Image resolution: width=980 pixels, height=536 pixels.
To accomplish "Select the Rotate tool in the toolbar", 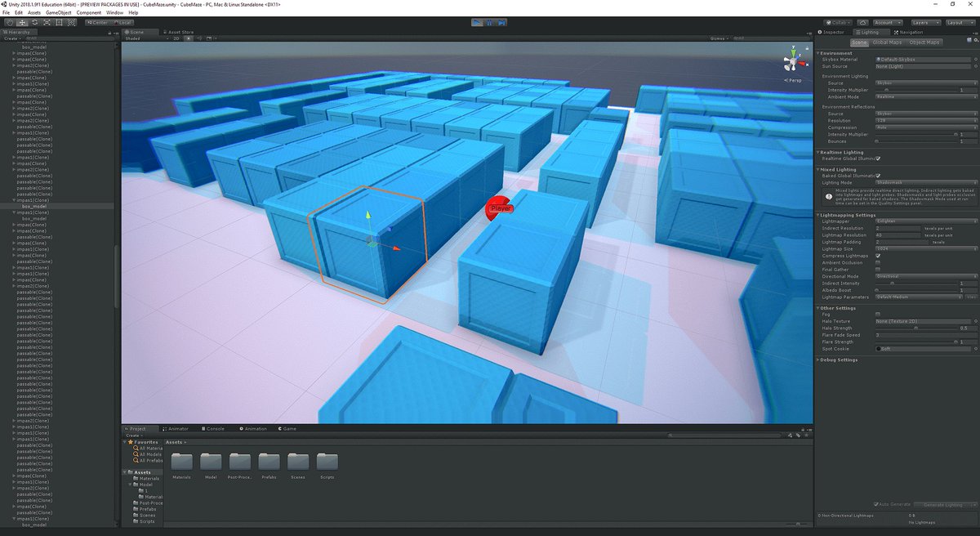I will [35, 22].
